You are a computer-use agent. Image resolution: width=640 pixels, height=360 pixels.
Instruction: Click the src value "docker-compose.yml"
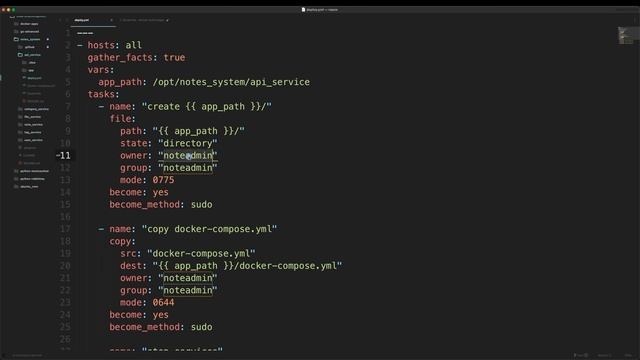(x=201, y=253)
